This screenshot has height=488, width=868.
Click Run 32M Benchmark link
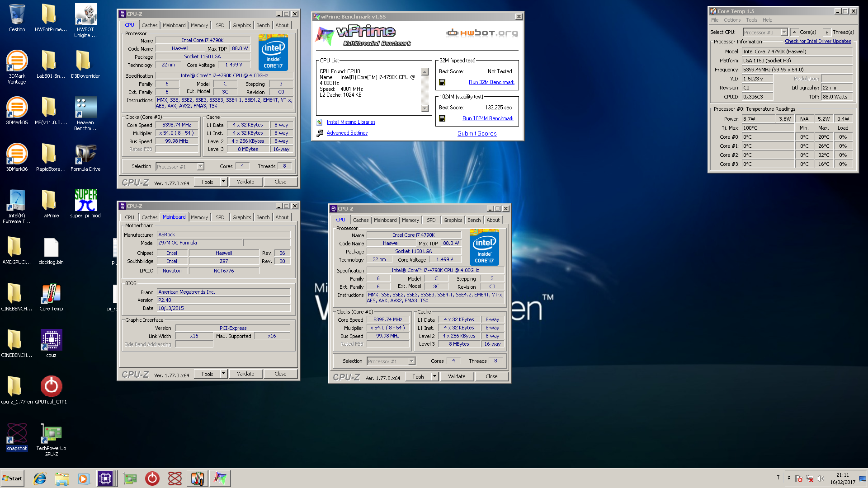click(x=491, y=82)
